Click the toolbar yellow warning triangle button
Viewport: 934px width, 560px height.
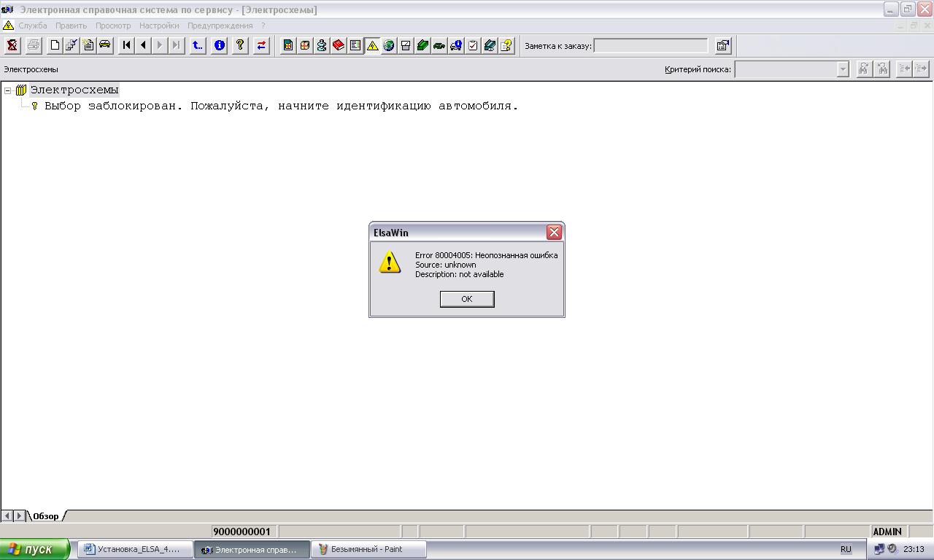point(372,46)
